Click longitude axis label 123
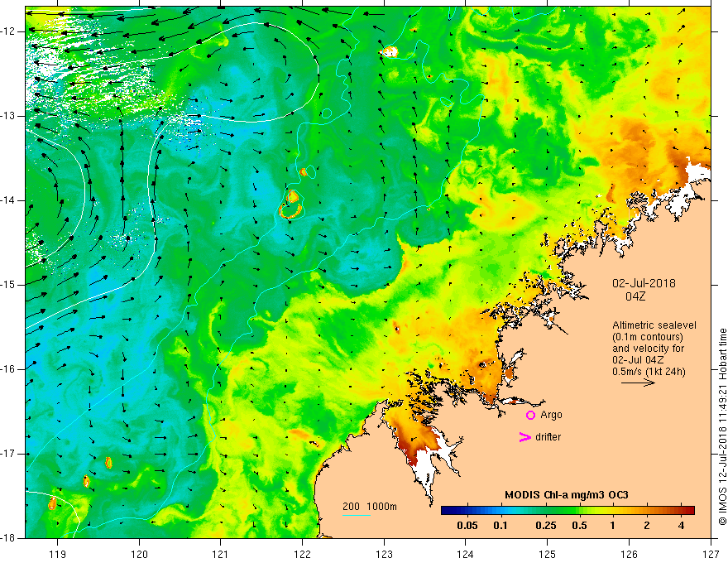The width and height of the screenshot is (728, 563). coord(384,554)
